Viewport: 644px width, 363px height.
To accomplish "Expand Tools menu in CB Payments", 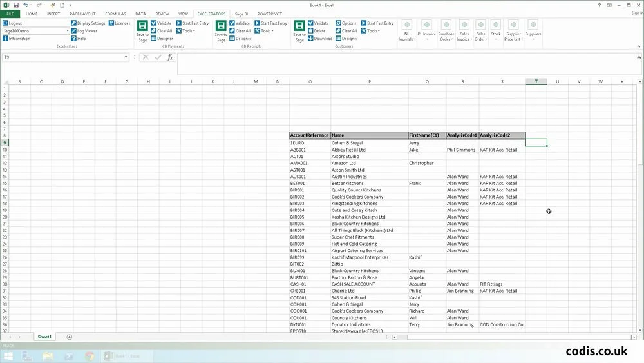I will pos(185,31).
